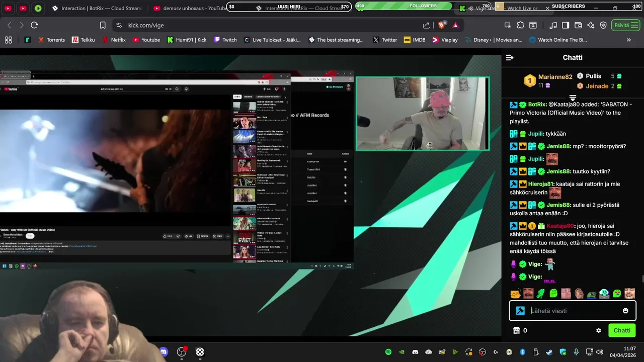Open the Viaplay bookmark
Image resolution: width=644 pixels, height=362 pixels.
(x=445, y=40)
